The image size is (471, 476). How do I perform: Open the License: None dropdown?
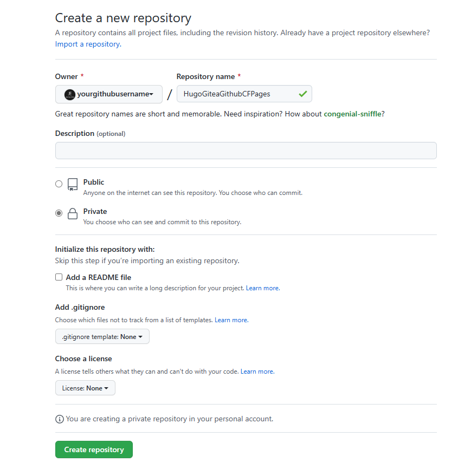[x=85, y=388]
